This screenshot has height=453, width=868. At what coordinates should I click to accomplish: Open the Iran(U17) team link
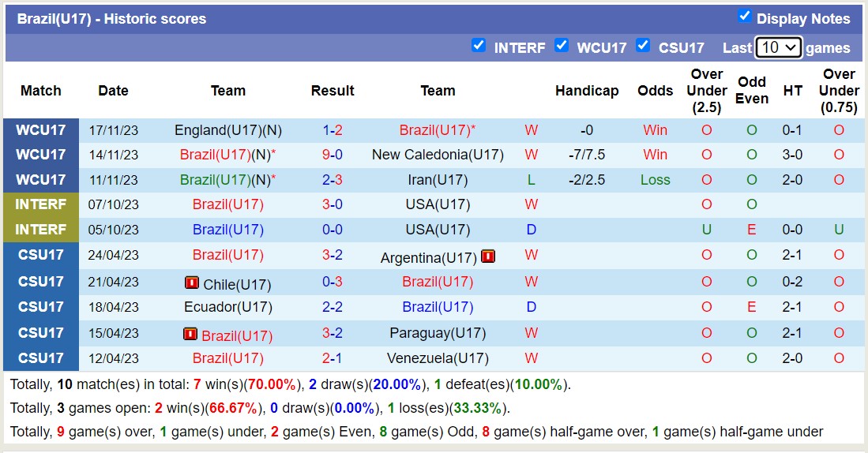coord(438,180)
